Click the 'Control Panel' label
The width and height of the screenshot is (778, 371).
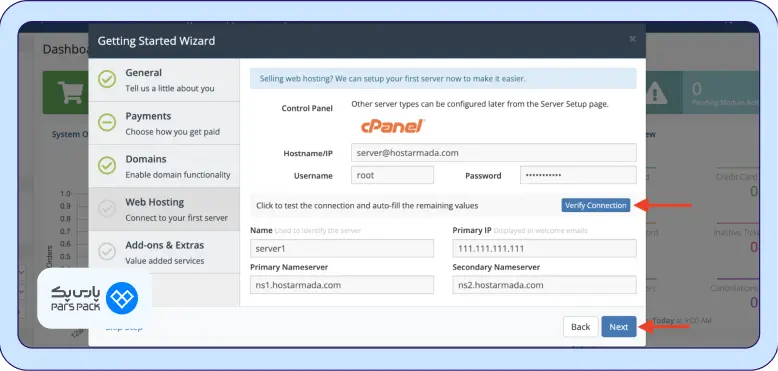(307, 108)
